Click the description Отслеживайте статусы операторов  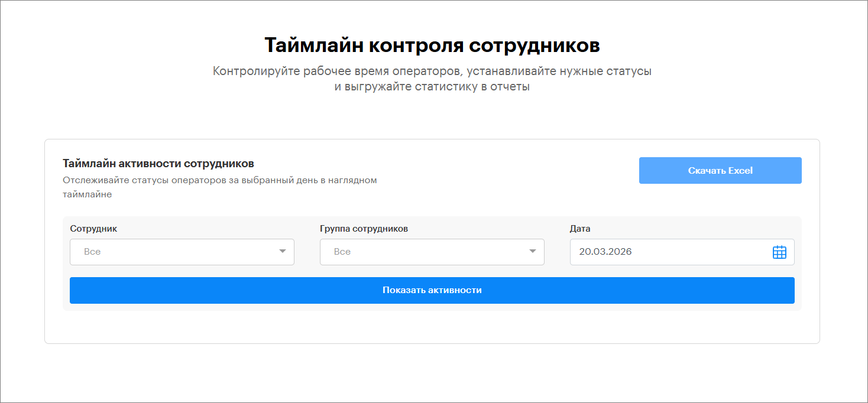(219, 180)
